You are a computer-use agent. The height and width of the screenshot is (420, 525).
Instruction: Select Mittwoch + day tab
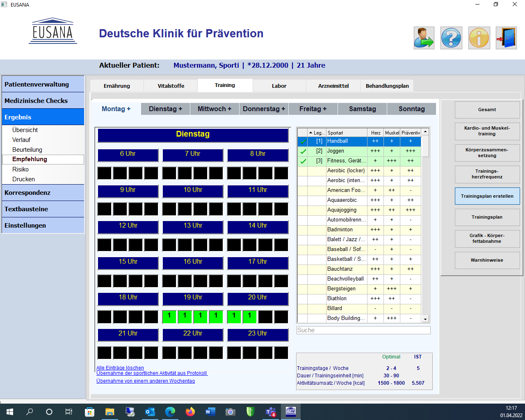tap(215, 109)
